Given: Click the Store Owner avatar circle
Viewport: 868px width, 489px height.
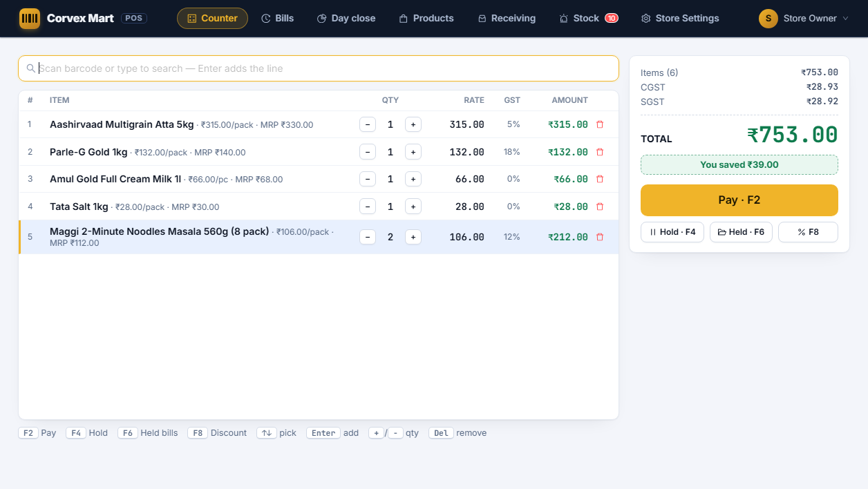Looking at the screenshot, I should click(768, 19).
